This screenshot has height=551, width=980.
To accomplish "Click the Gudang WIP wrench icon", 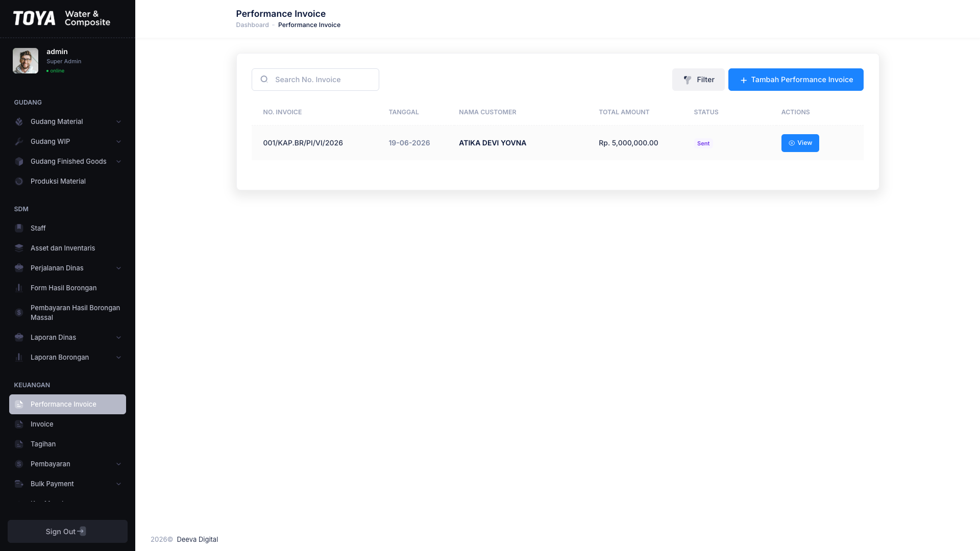I will pos(19,141).
